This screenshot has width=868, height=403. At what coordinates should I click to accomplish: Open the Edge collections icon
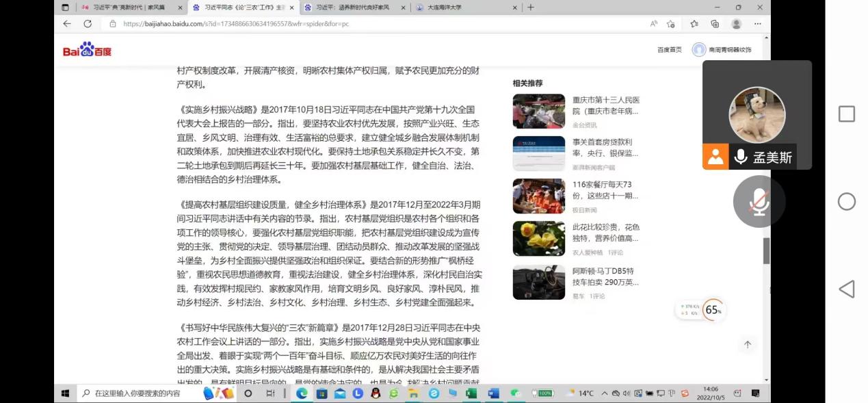point(715,23)
